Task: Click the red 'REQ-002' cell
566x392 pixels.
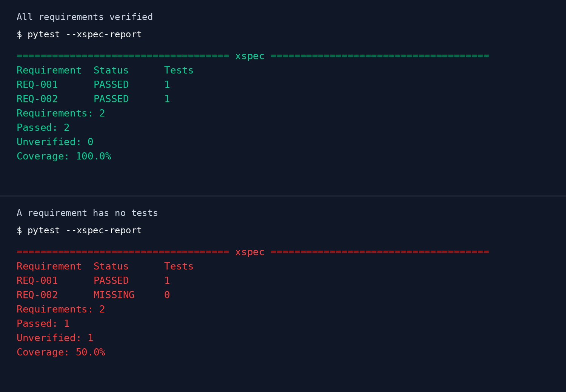Action: (37, 295)
